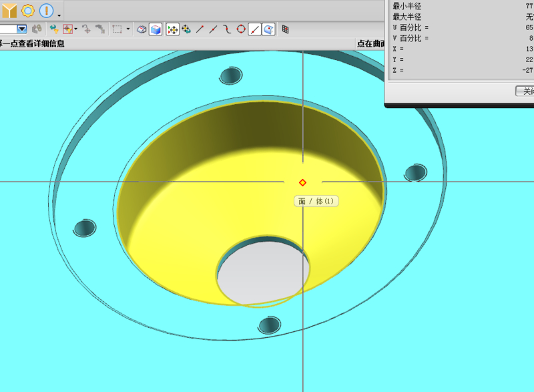Click the greyed-out chain link icon

(x=37, y=29)
